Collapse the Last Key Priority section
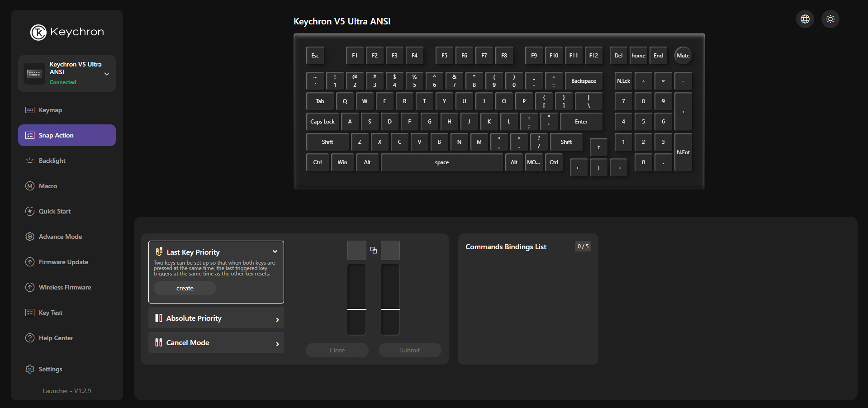Viewport: 868px width, 408px height. [275, 251]
